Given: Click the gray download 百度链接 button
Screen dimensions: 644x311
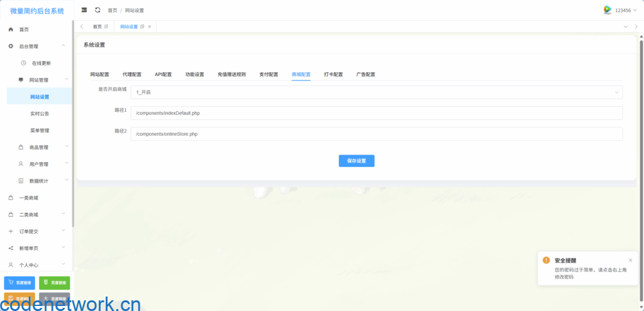Looking at the screenshot, I should click(55, 298).
